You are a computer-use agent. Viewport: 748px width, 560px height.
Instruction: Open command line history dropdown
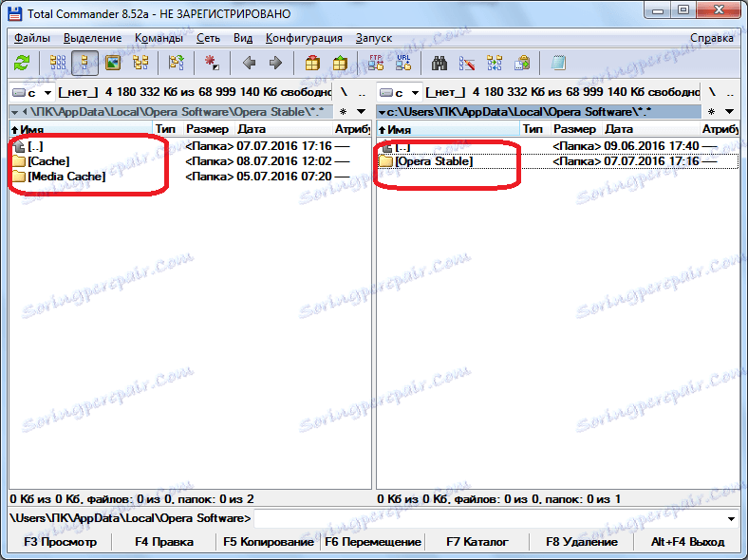731,518
